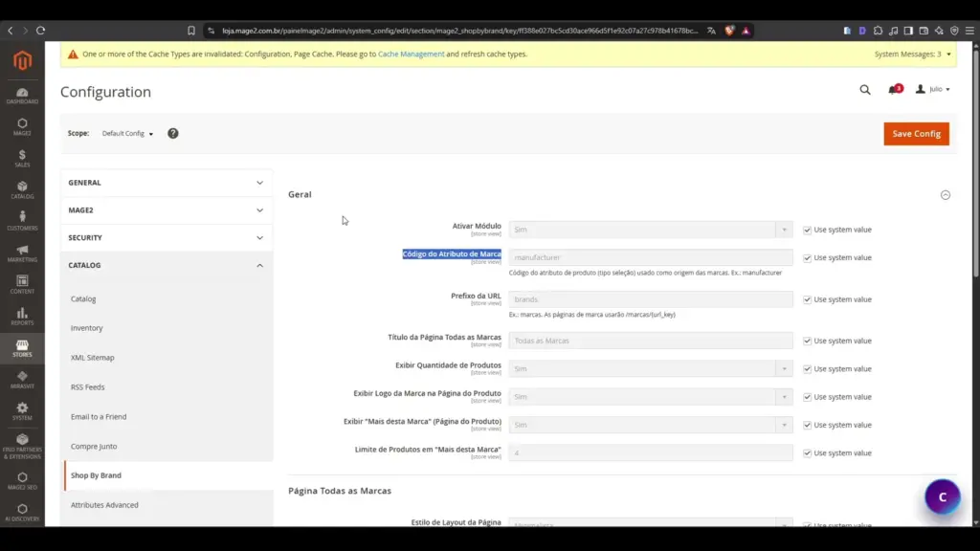Viewport: 980px width, 551px height.
Task: Open the Exibir Quantidade de Produtos dropdown
Action: tap(651, 368)
